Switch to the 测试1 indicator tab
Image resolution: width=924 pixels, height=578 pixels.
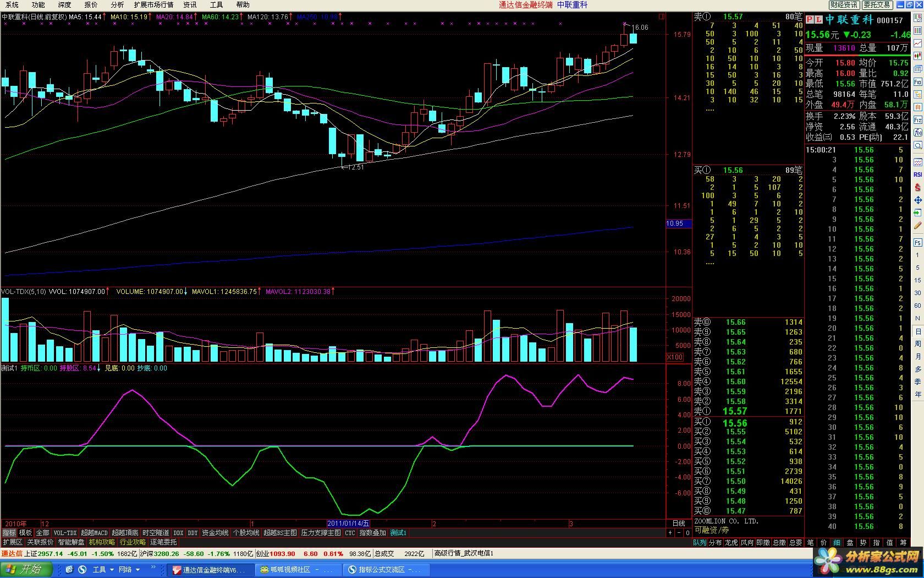point(398,533)
